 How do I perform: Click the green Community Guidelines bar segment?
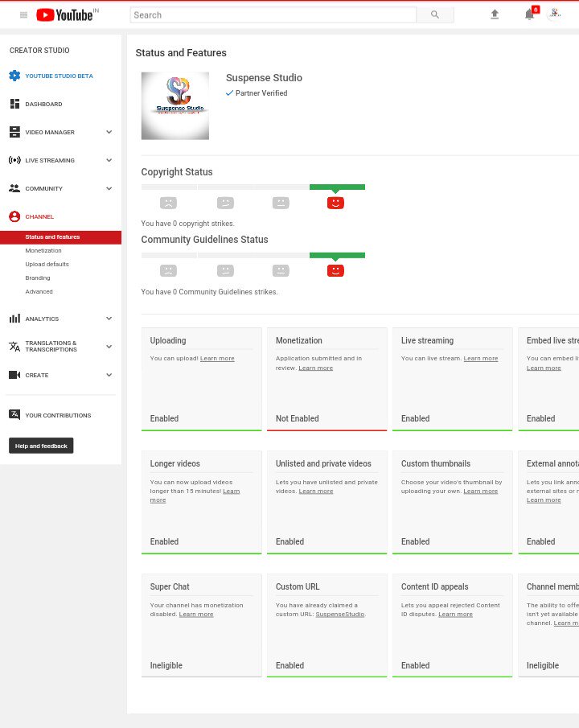tap(337, 255)
